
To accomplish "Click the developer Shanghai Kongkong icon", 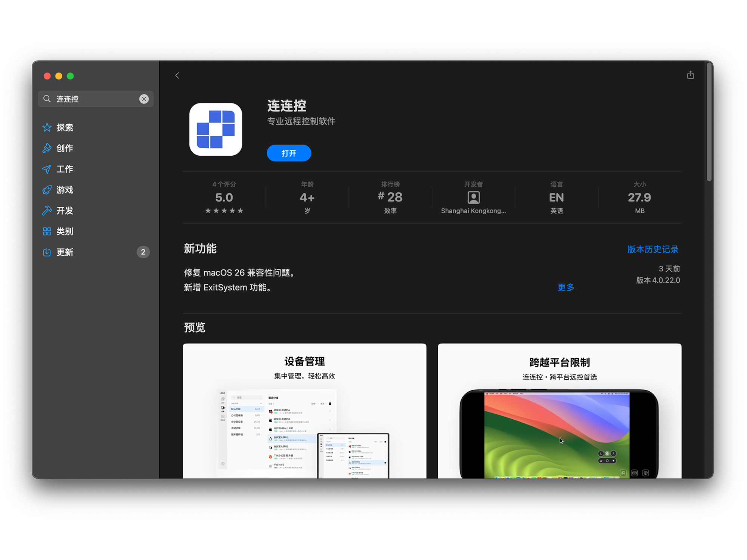I will 473,197.
